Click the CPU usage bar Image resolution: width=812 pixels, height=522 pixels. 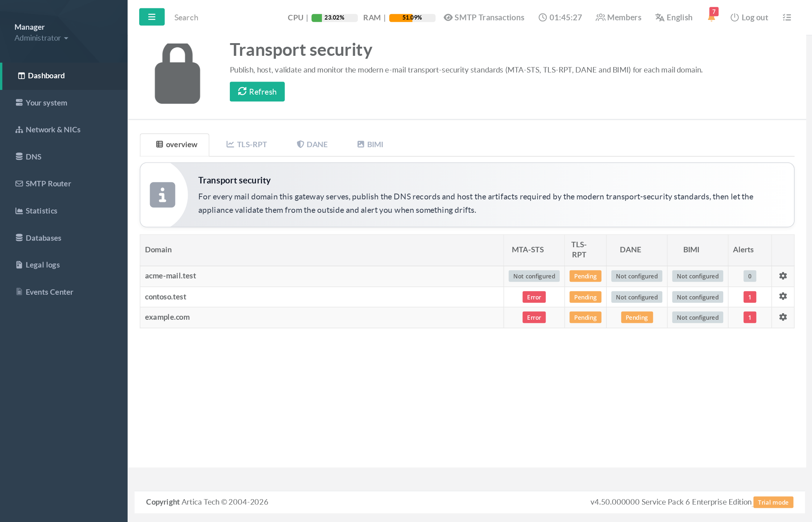(334, 18)
